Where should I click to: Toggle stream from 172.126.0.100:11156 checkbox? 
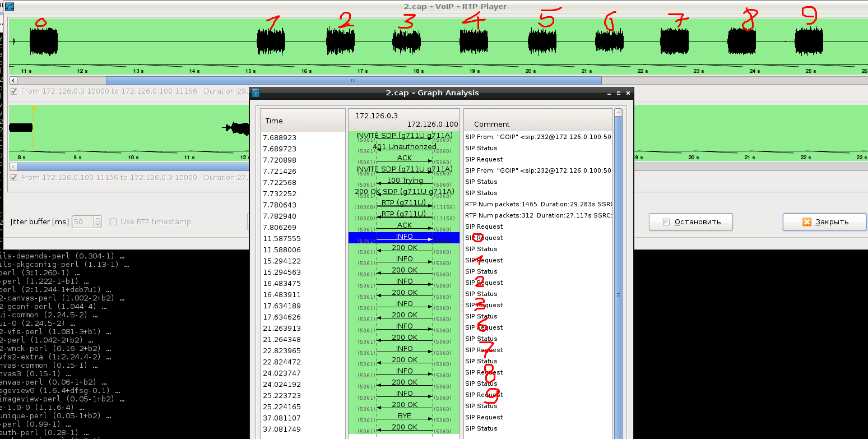pyautogui.click(x=14, y=178)
